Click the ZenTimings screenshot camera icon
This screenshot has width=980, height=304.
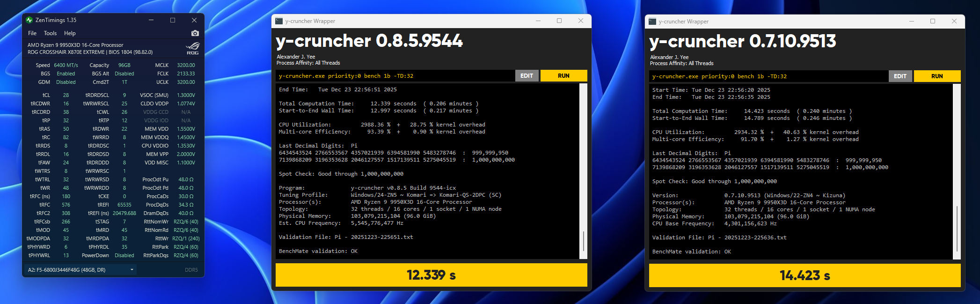click(x=195, y=33)
